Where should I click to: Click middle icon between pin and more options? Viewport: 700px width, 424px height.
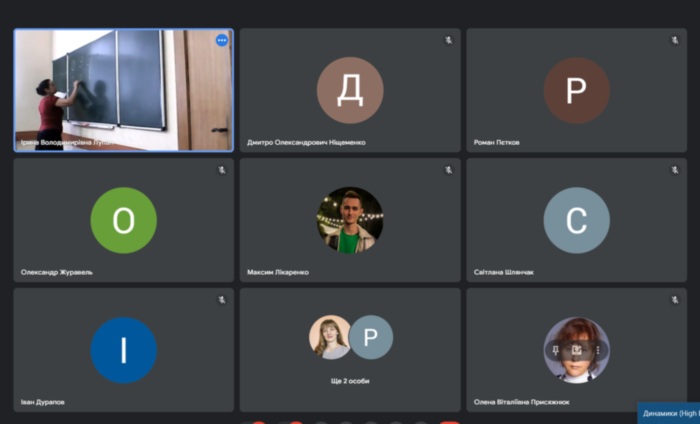[x=577, y=350]
